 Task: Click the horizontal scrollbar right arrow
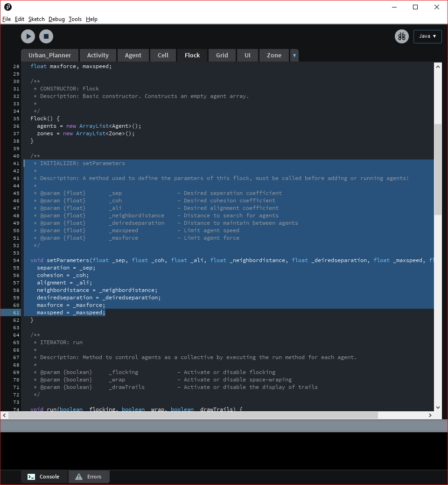[430, 415]
